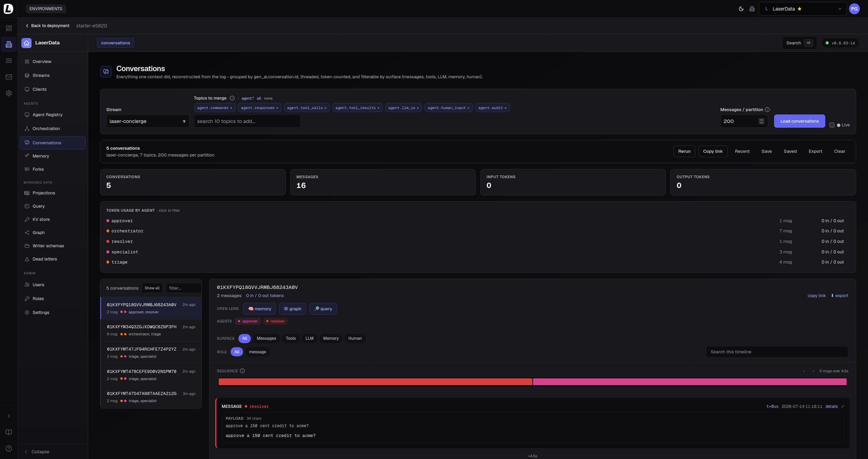Open external link arrow beside details

[x=843, y=406]
